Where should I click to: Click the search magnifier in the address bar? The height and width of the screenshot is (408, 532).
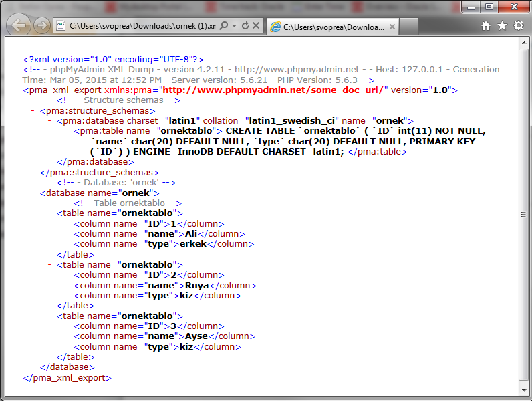tap(224, 26)
